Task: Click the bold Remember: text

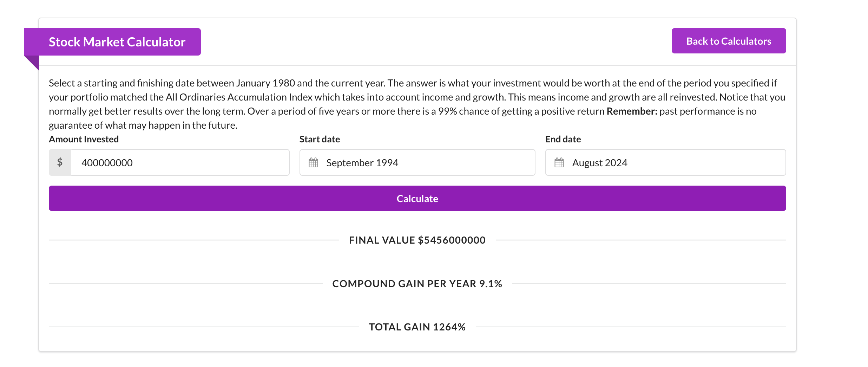Action: 632,111
